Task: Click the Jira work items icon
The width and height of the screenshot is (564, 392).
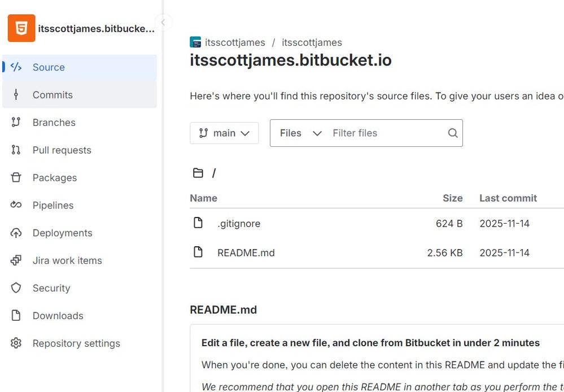Action: (x=16, y=260)
